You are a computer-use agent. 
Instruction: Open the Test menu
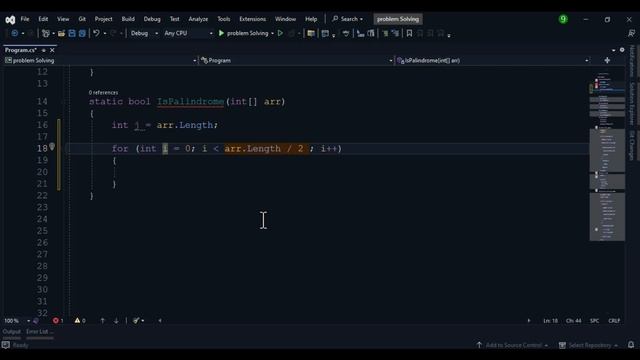[x=174, y=19]
